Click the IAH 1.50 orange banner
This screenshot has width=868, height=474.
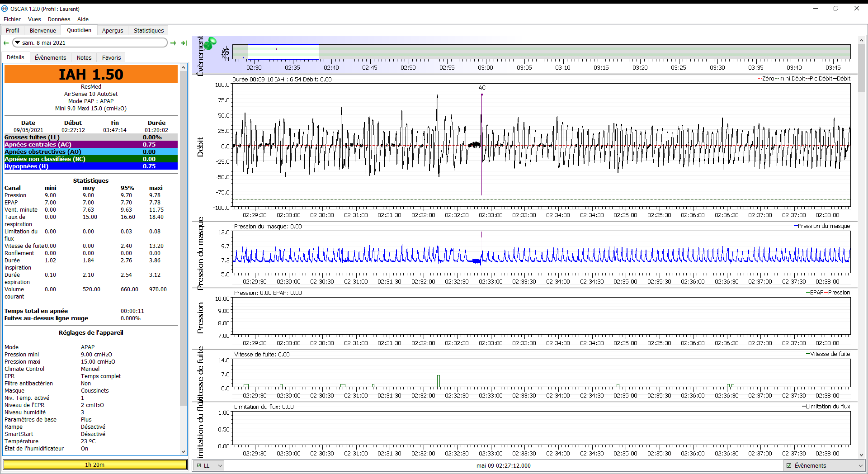click(x=91, y=74)
